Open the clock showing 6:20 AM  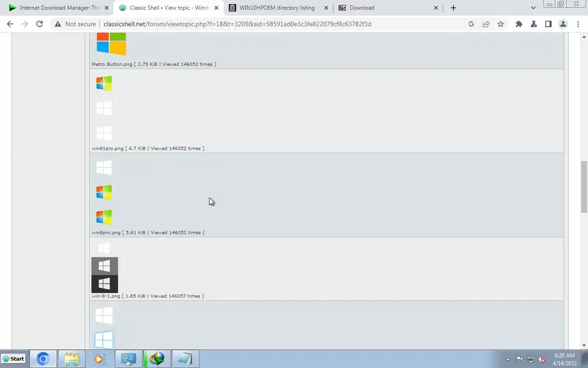click(x=565, y=359)
